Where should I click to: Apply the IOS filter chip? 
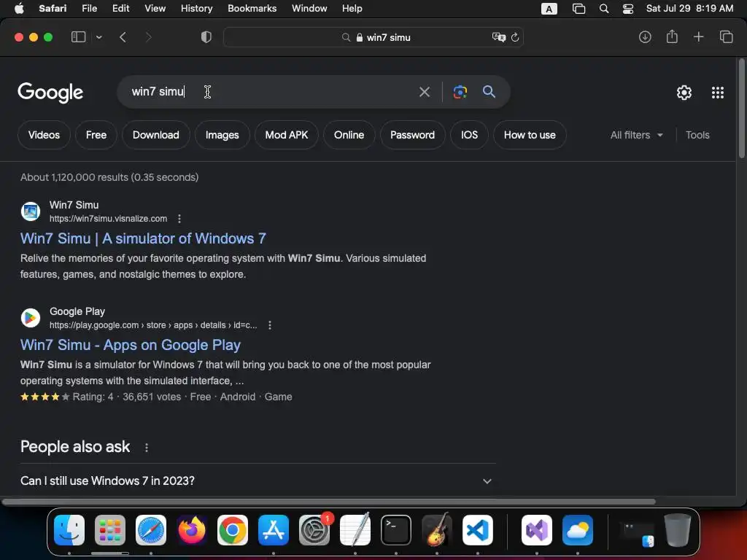click(469, 135)
